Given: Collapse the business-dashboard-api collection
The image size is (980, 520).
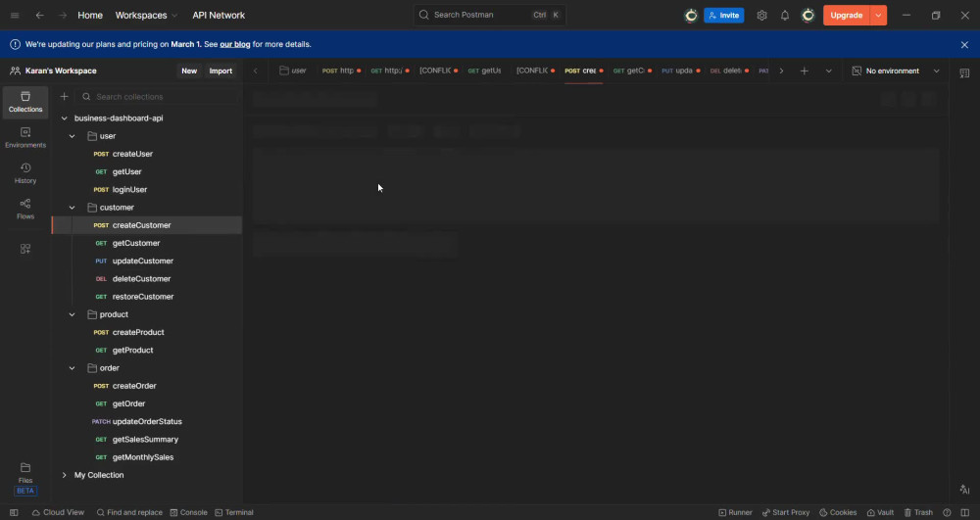Looking at the screenshot, I should pyautogui.click(x=64, y=118).
